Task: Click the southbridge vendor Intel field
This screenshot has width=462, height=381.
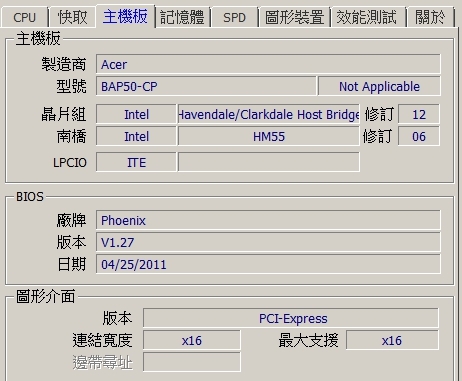Action: [x=136, y=136]
